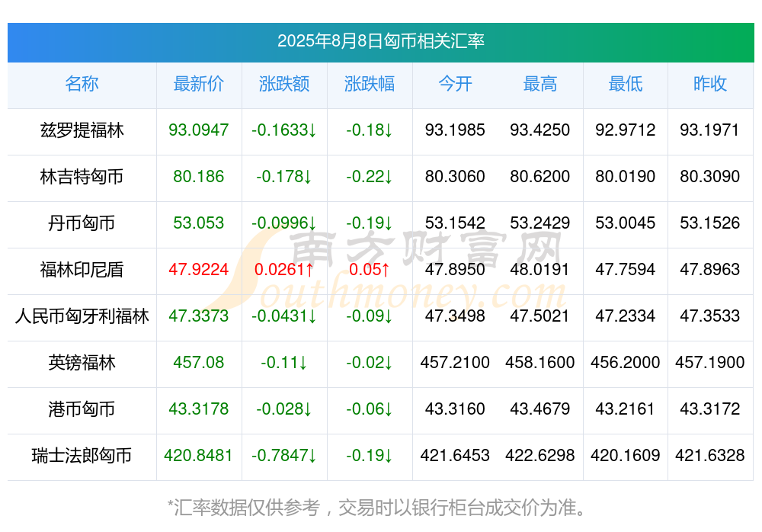The image size is (762, 532).
Task: Click previous close 47.3533
Action: coord(710,316)
